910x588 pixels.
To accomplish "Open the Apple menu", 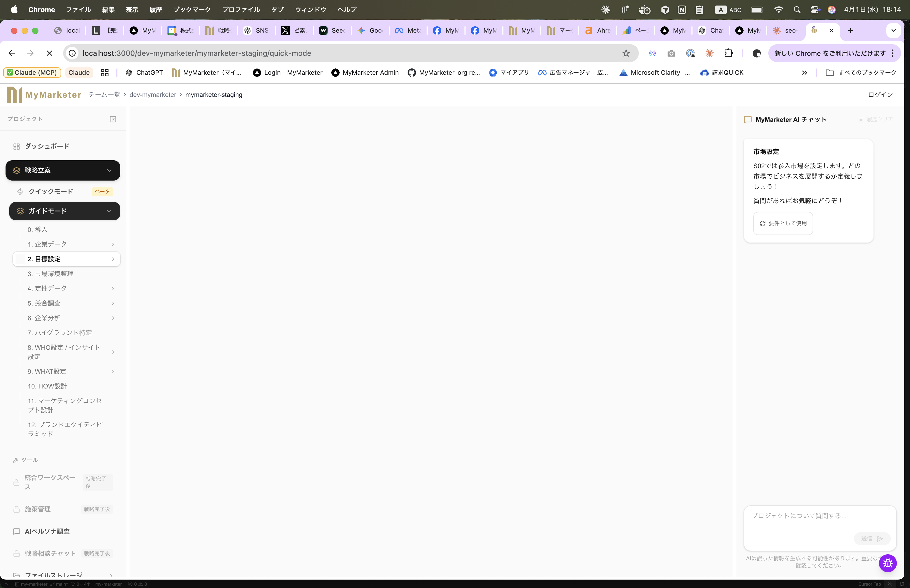I will [x=14, y=9].
